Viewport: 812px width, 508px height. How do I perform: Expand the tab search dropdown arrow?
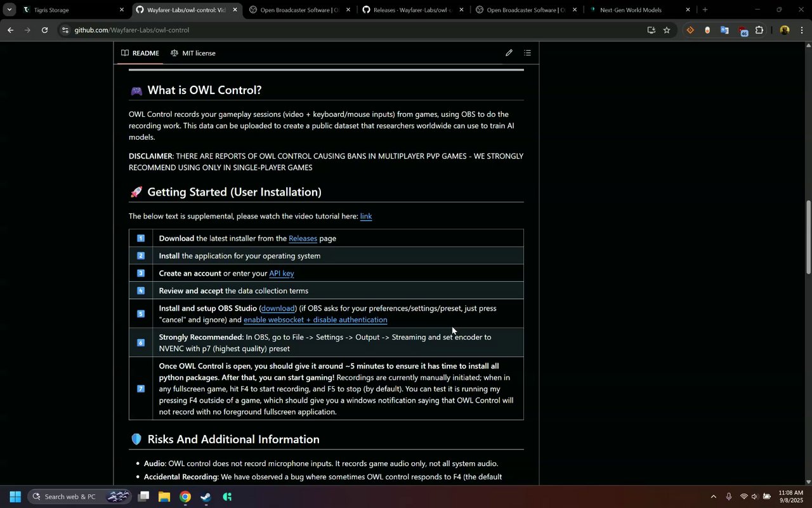[x=9, y=10]
